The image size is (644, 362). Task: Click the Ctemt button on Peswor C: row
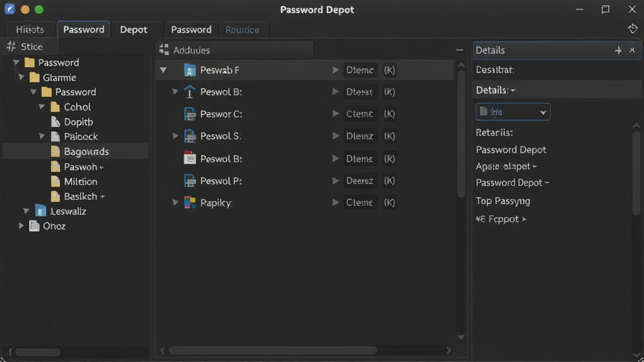point(360,114)
